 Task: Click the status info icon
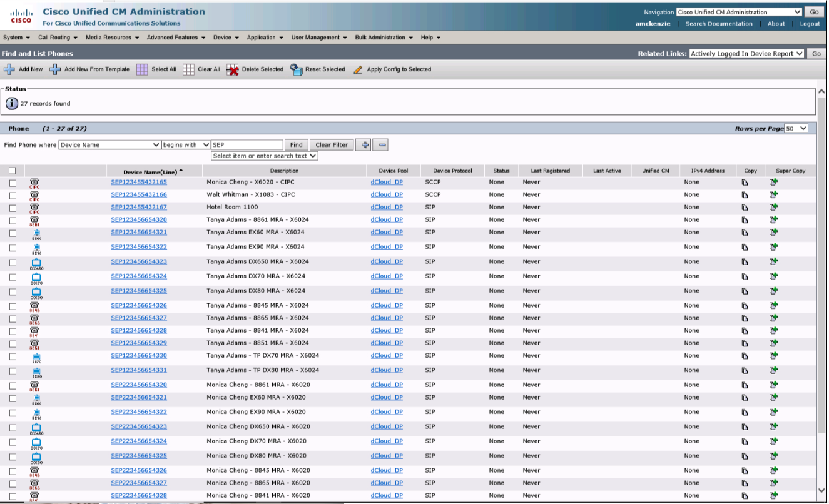[x=12, y=104]
